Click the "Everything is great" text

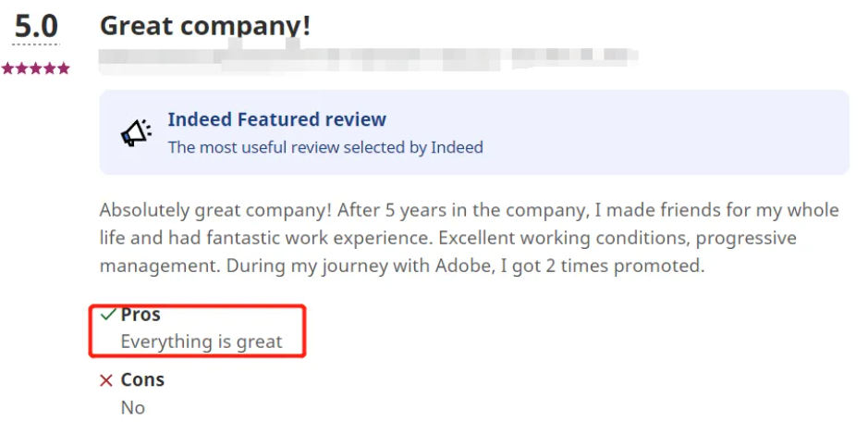tap(202, 341)
